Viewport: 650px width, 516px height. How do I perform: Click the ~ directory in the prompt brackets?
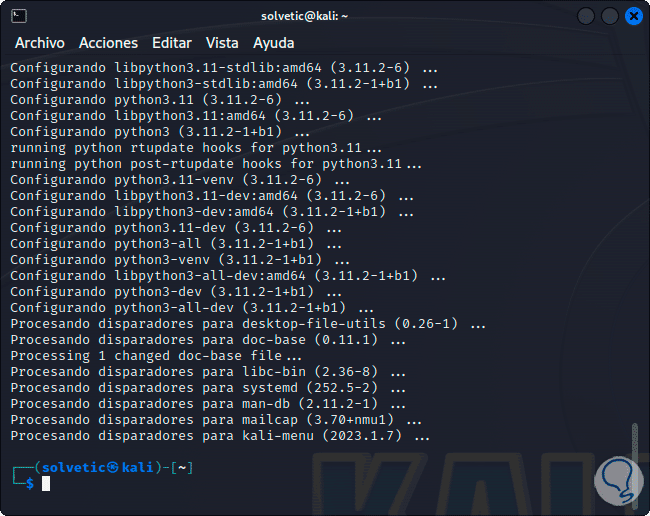pyautogui.click(x=183, y=467)
